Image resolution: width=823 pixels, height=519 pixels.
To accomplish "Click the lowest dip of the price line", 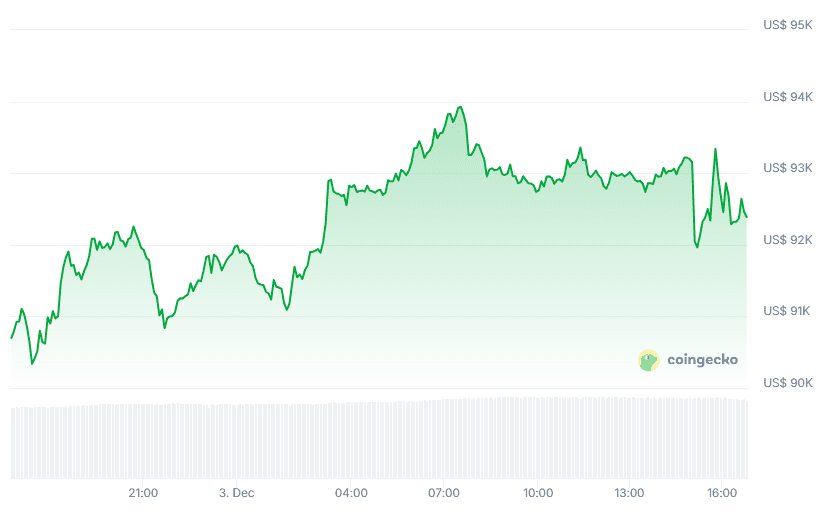I will point(33,363).
